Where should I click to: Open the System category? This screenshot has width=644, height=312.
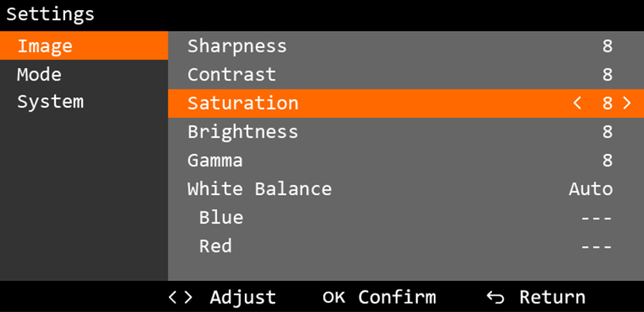[84, 102]
